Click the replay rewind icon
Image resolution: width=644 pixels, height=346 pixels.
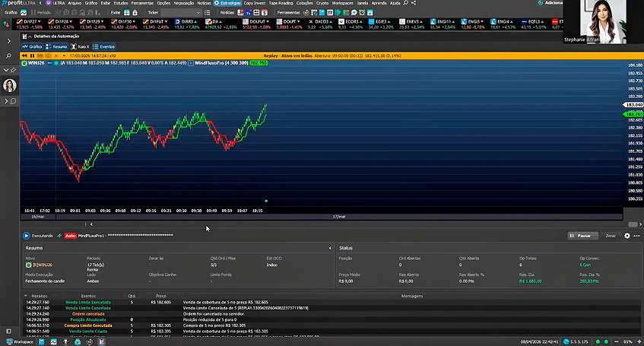pos(24,56)
